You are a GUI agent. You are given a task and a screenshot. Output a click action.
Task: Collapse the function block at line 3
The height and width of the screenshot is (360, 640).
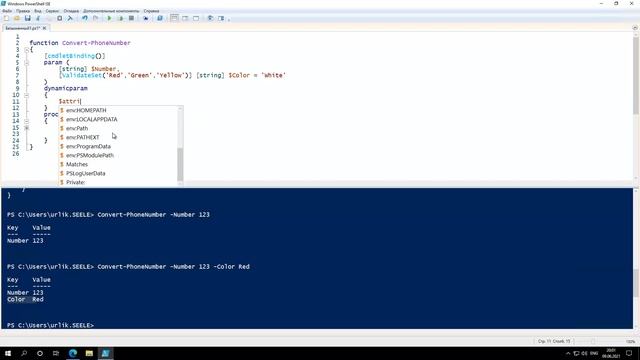point(27,50)
